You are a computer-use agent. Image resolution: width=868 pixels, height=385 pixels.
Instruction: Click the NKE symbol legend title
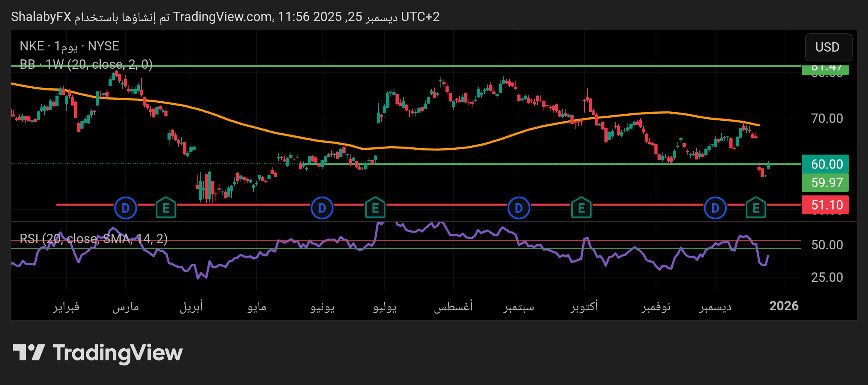pyautogui.click(x=69, y=46)
